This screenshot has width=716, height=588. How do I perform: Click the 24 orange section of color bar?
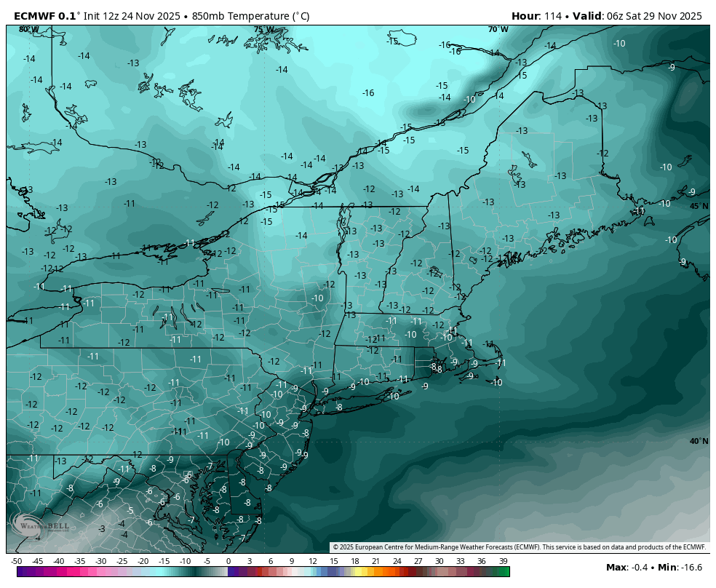tap(397, 572)
